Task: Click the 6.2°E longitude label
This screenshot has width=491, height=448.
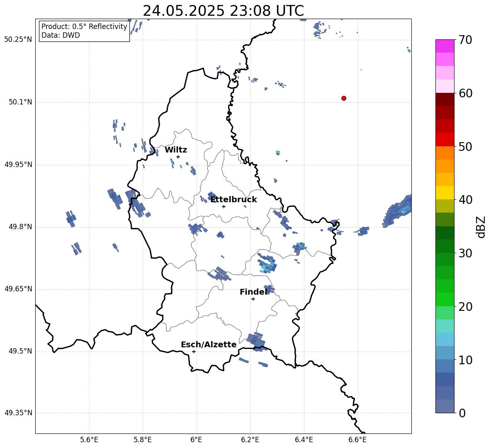Action: point(250,440)
